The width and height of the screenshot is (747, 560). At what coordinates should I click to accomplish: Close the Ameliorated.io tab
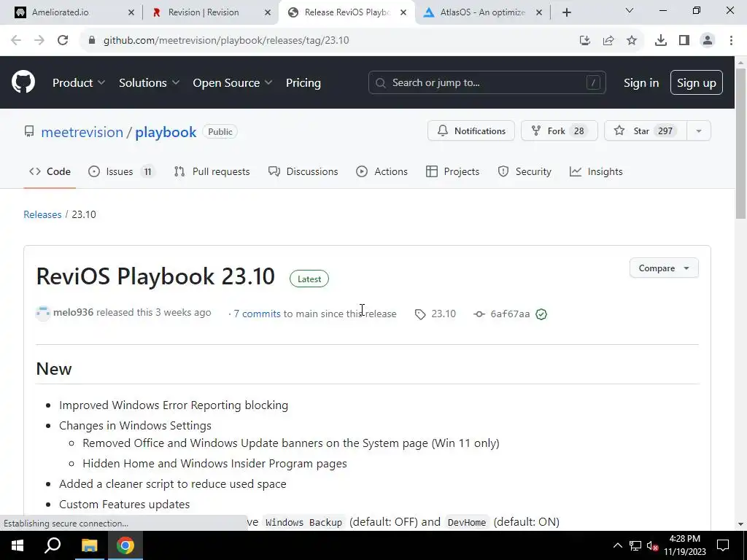coord(131,12)
